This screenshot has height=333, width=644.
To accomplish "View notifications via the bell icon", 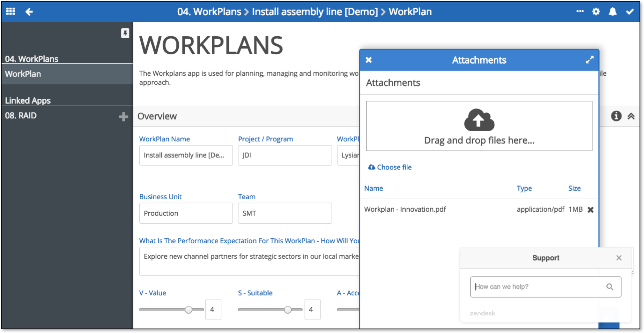I will (x=612, y=12).
